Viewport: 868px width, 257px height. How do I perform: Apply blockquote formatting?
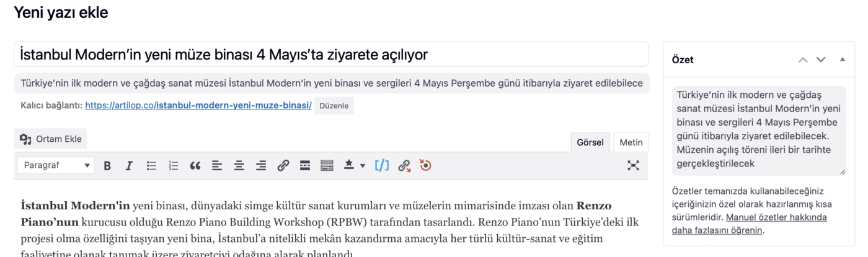tap(195, 165)
